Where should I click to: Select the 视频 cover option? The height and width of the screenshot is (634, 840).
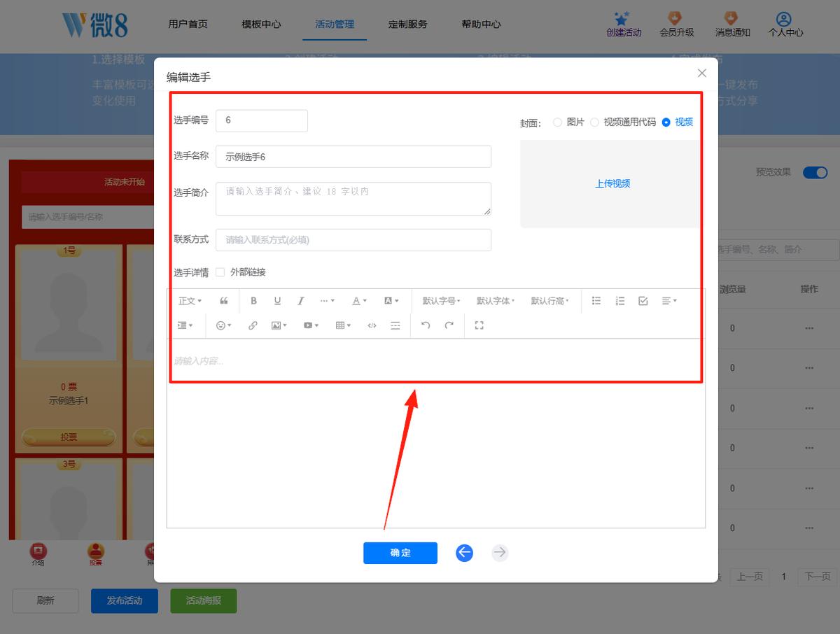[x=677, y=122]
